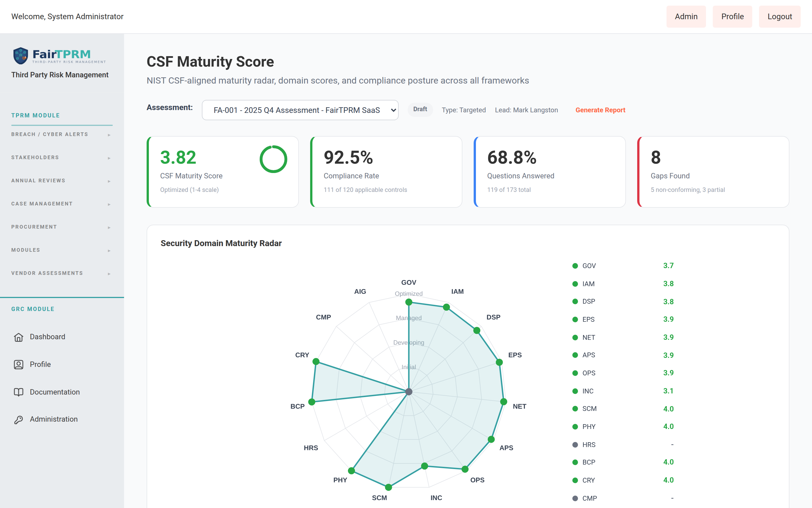The width and height of the screenshot is (812, 508).
Task: Click the Profile person icon in sidebar
Action: tap(18, 365)
